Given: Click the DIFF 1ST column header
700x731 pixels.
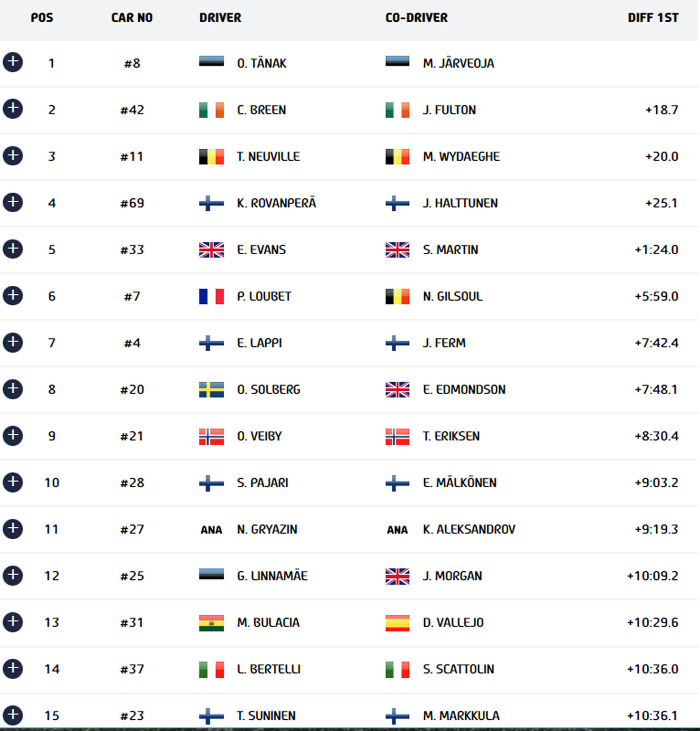Looking at the screenshot, I should click(653, 17).
